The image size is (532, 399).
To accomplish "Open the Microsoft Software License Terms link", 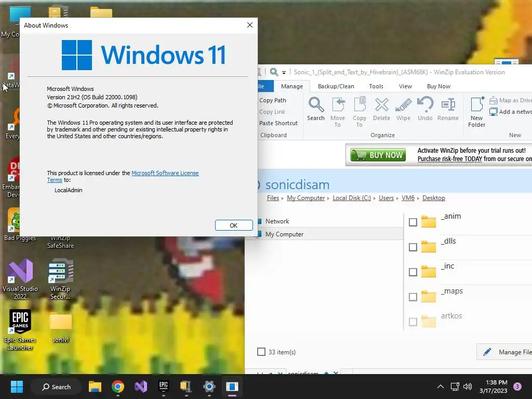I will point(165,173).
